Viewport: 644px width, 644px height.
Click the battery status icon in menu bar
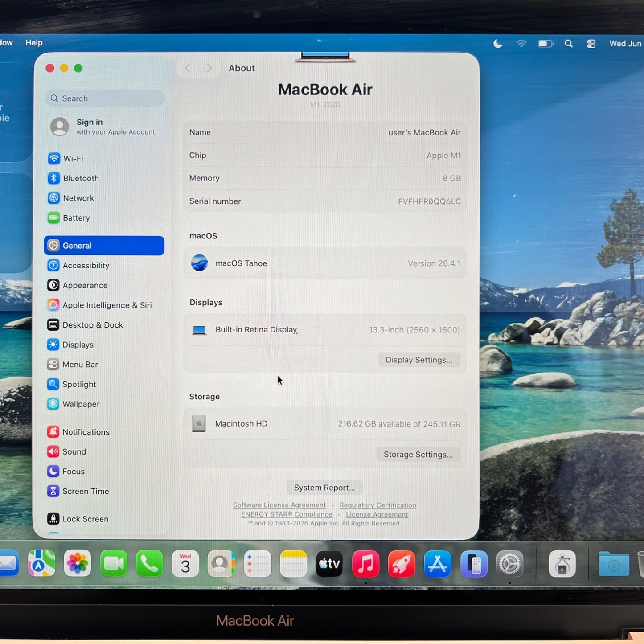[x=546, y=44]
